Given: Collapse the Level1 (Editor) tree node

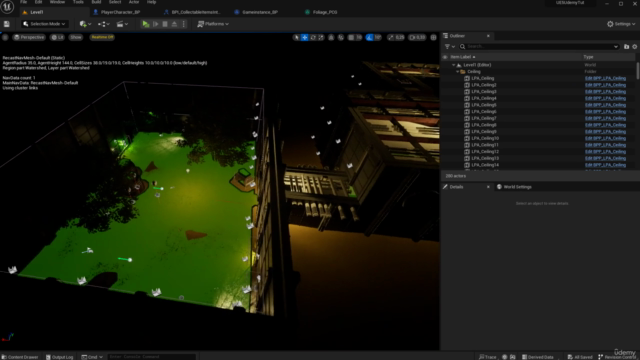Looking at the screenshot, I should click(x=453, y=65).
